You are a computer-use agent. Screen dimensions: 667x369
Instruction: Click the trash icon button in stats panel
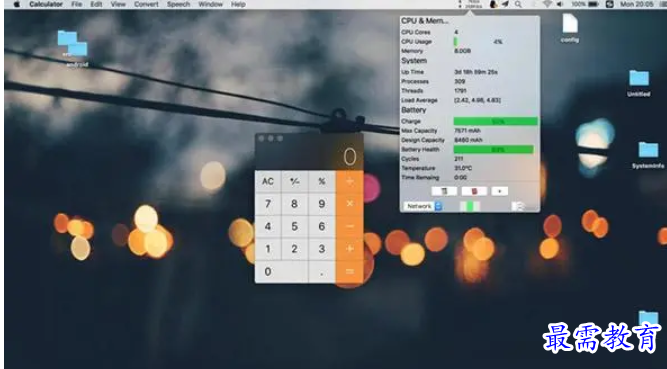click(x=444, y=191)
